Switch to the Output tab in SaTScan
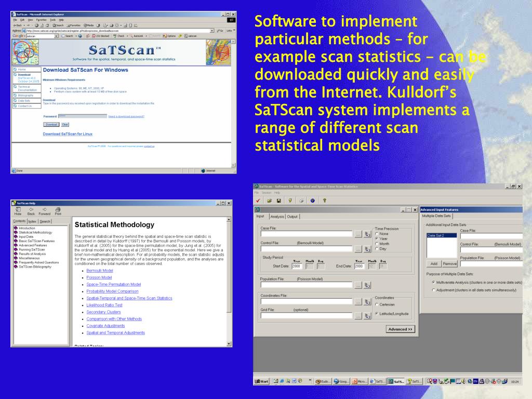Image resolution: width=532 pixels, height=399 pixels. [292, 217]
